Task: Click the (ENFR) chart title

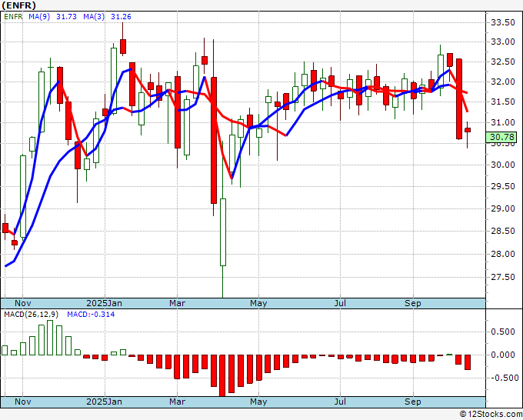Action: tap(18, 5)
